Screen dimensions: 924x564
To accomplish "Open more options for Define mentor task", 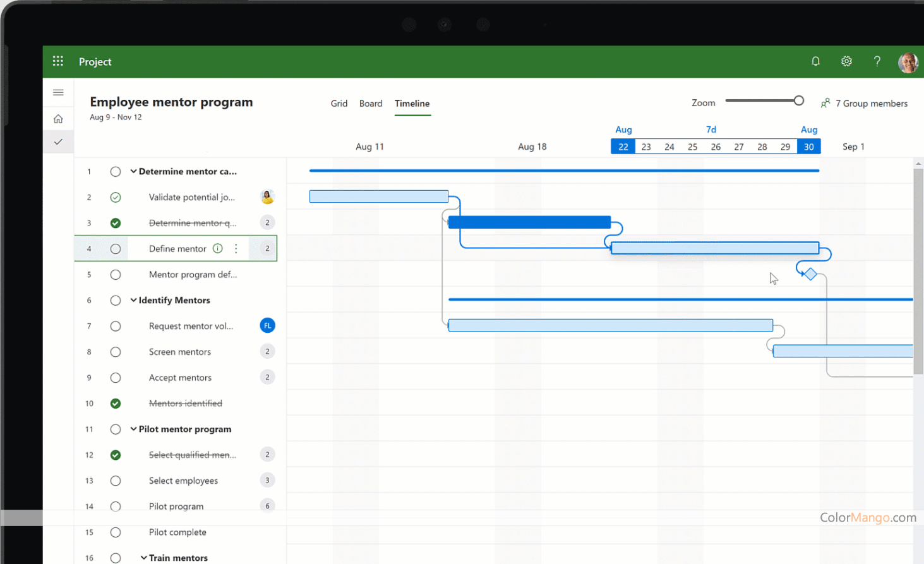I will 236,249.
